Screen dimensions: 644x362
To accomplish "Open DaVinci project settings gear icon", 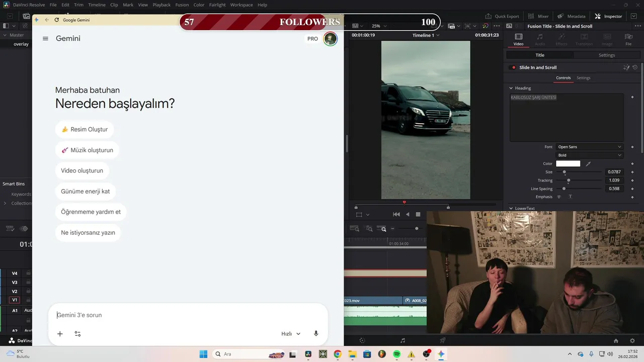I will click(x=632, y=340).
